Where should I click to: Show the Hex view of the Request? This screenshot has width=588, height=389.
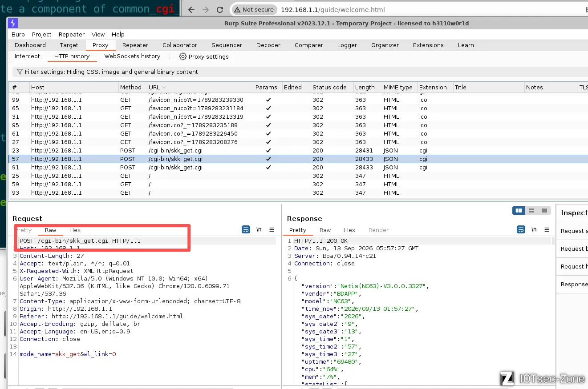click(75, 230)
